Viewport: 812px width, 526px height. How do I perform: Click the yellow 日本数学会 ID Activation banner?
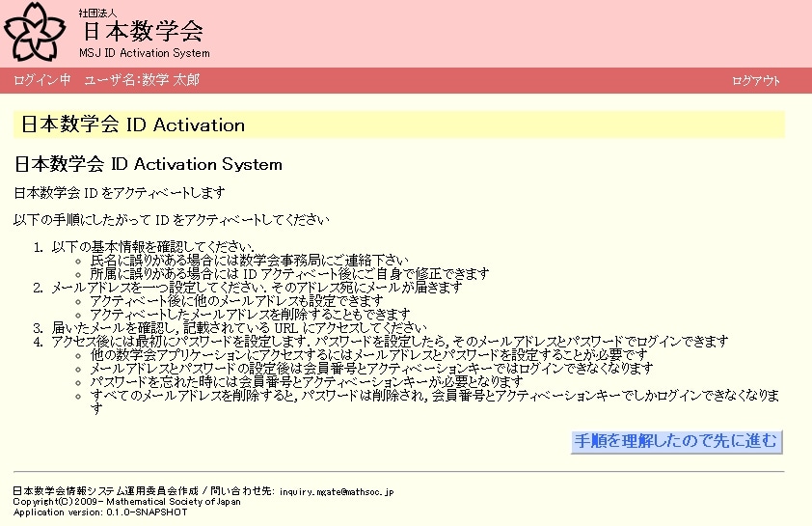pyautogui.click(x=398, y=125)
